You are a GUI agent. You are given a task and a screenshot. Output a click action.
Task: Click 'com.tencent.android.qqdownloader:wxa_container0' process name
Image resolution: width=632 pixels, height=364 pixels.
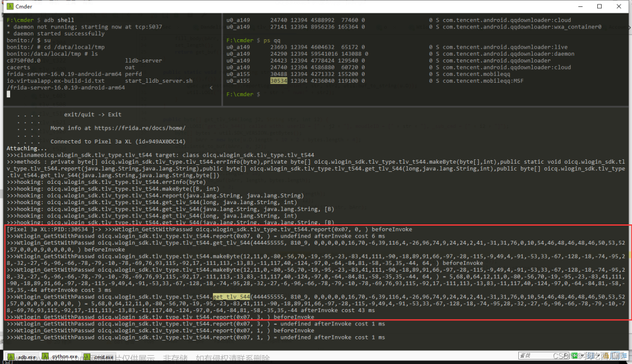[x=522, y=27]
